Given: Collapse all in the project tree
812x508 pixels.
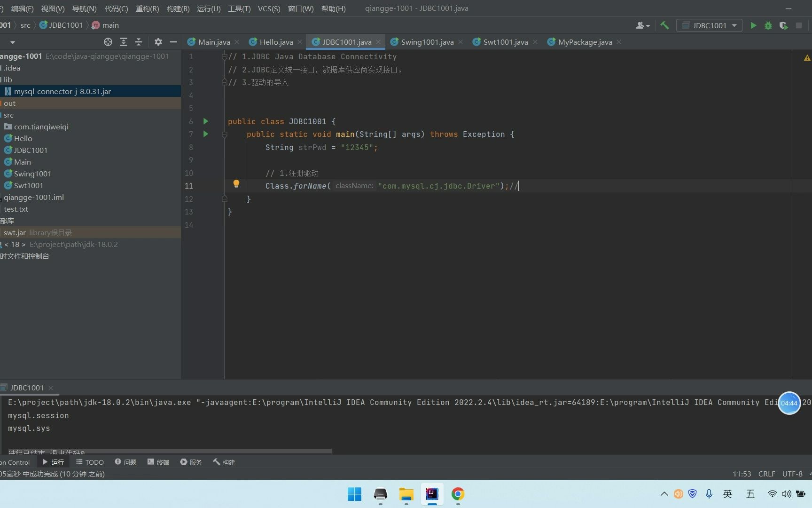Looking at the screenshot, I should click(x=139, y=42).
